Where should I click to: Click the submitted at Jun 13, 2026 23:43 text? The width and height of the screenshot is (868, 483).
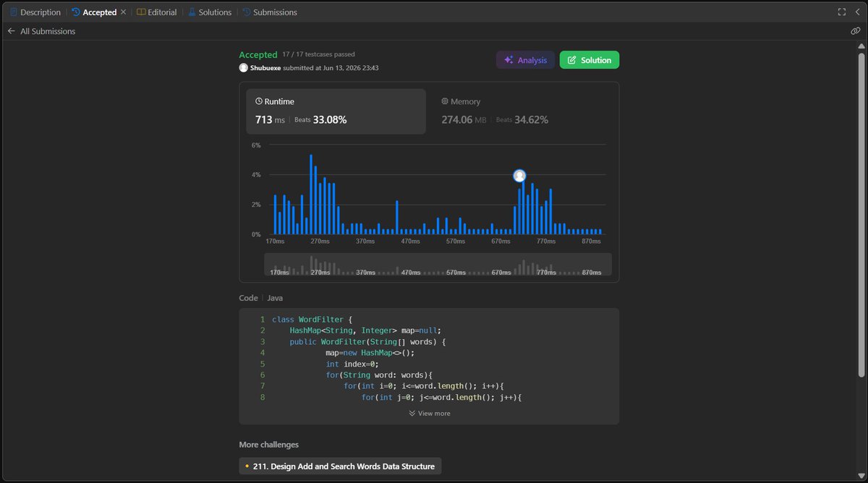(331, 68)
